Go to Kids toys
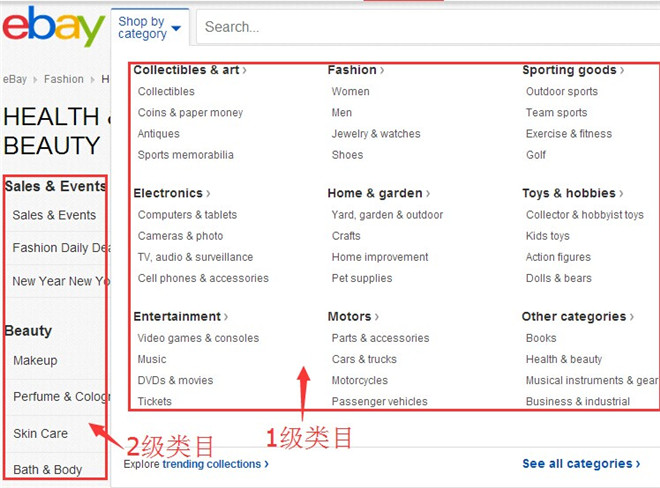The image size is (660, 488). click(x=548, y=236)
